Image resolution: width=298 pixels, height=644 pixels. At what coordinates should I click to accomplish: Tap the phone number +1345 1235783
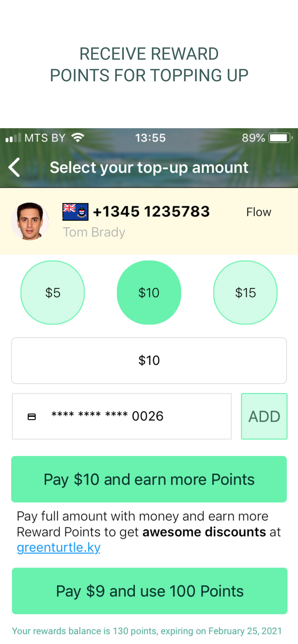(x=151, y=212)
